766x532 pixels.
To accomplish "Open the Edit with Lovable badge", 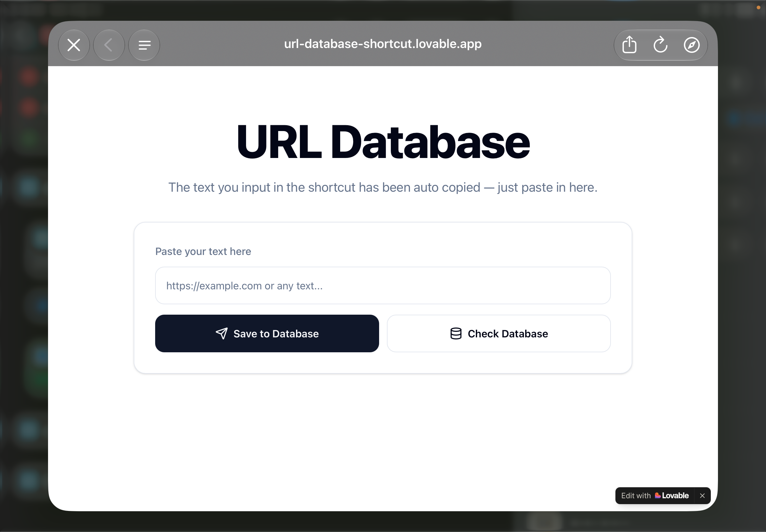I will (x=655, y=496).
